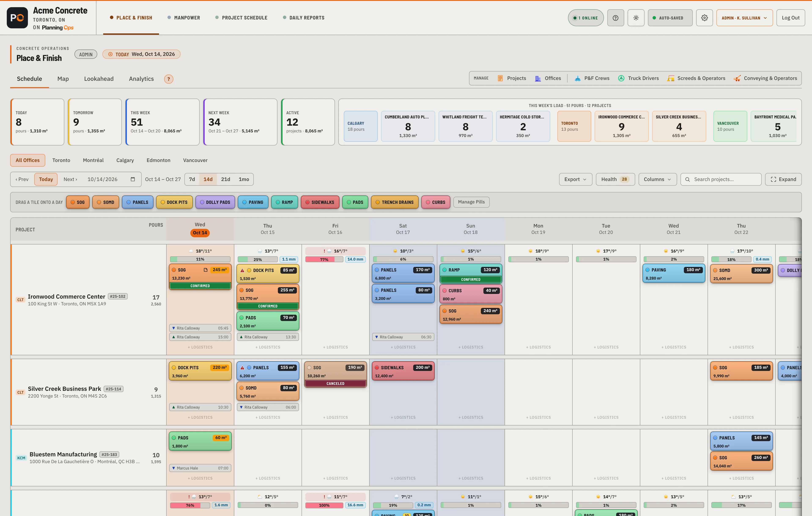Image resolution: width=812 pixels, height=516 pixels.
Task: Open P&F Crews manage link
Action: click(592, 78)
